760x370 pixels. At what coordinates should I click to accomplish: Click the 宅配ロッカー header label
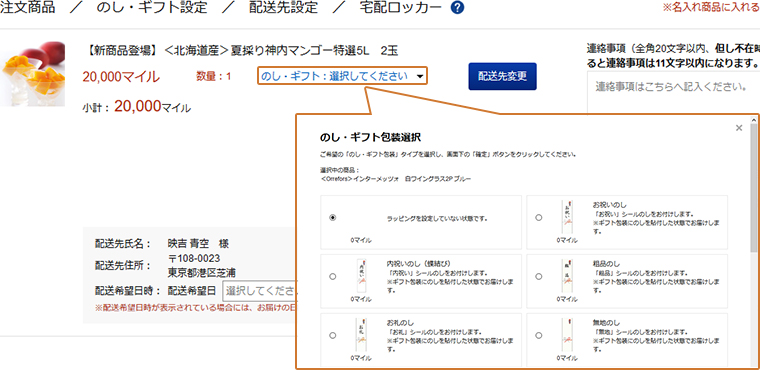coord(401,8)
